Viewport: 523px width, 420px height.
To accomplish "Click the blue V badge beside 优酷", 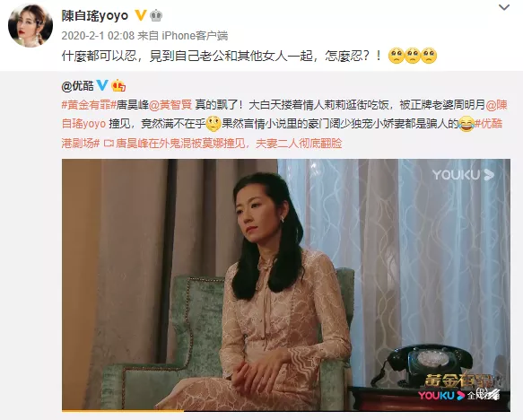I will 102,85.
